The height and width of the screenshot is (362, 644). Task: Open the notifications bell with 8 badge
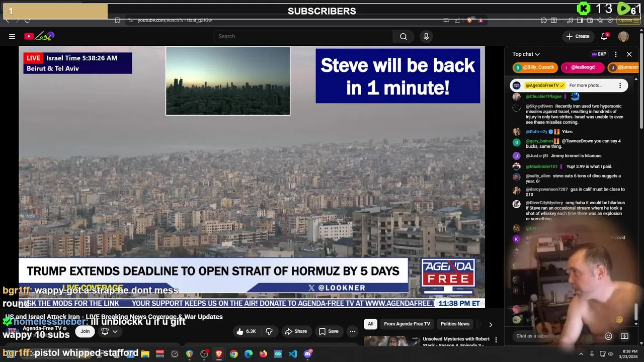pyautogui.click(x=605, y=36)
